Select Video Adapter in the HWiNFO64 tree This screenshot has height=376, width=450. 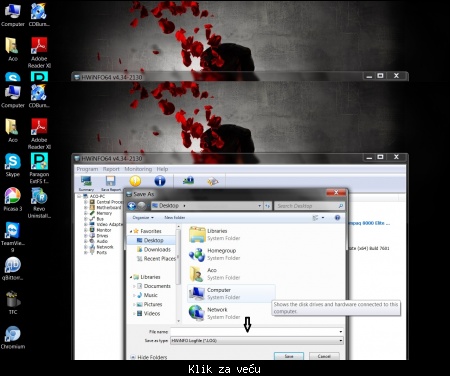tap(109, 224)
